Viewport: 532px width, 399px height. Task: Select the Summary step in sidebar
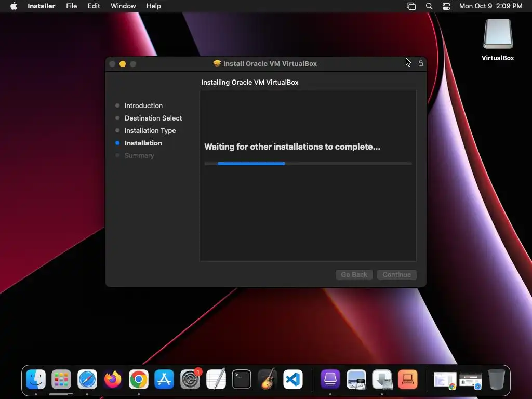click(139, 156)
